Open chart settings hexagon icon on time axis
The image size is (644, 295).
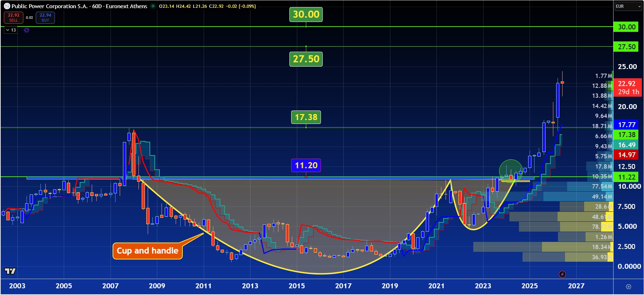[628, 286]
